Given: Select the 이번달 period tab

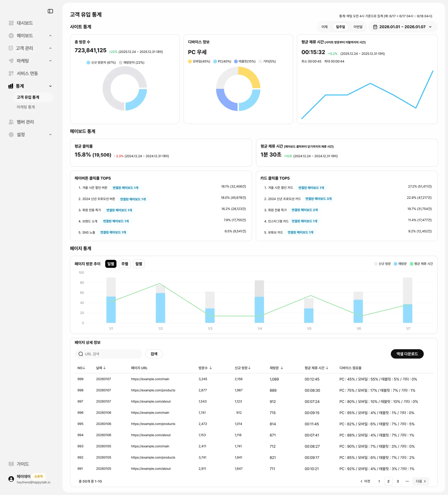Looking at the screenshot, I should coord(358,27).
